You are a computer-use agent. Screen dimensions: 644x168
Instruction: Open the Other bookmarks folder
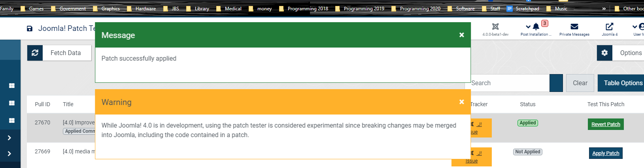tap(629, 8)
